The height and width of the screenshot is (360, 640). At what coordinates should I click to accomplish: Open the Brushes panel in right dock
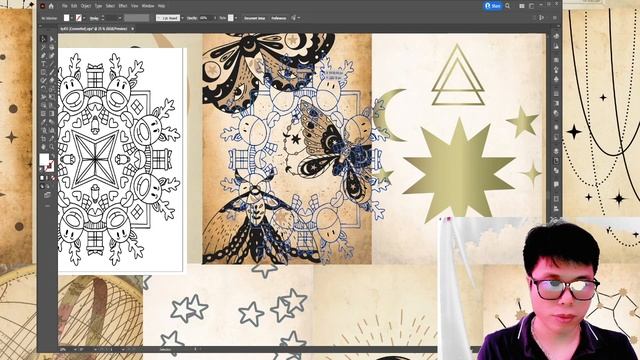[x=556, y=69]
